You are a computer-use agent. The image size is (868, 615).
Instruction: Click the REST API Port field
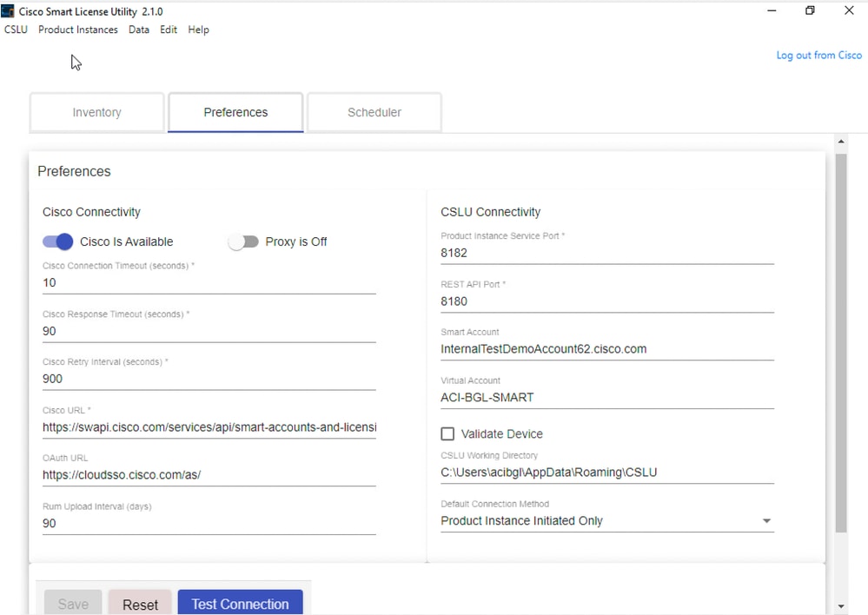point(607,301)
